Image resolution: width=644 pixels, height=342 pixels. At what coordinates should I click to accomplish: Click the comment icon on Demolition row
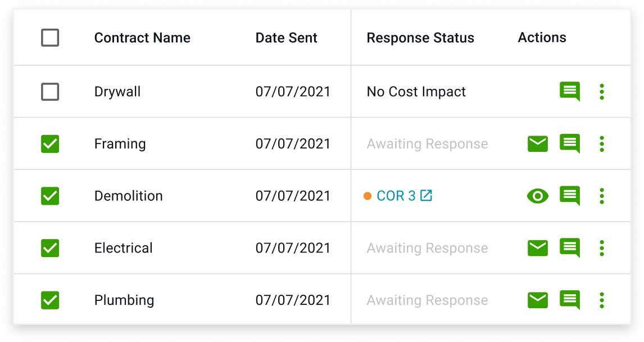click(x=570, y=196)
